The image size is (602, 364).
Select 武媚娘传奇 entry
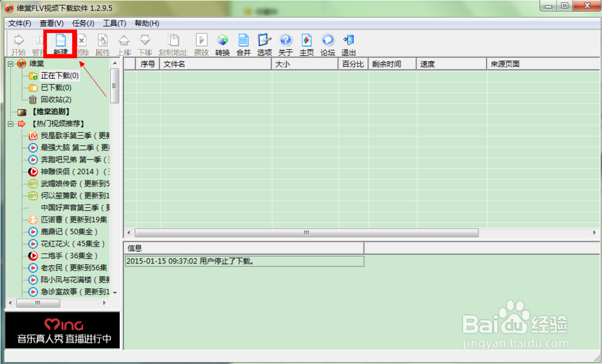(75, 184)
